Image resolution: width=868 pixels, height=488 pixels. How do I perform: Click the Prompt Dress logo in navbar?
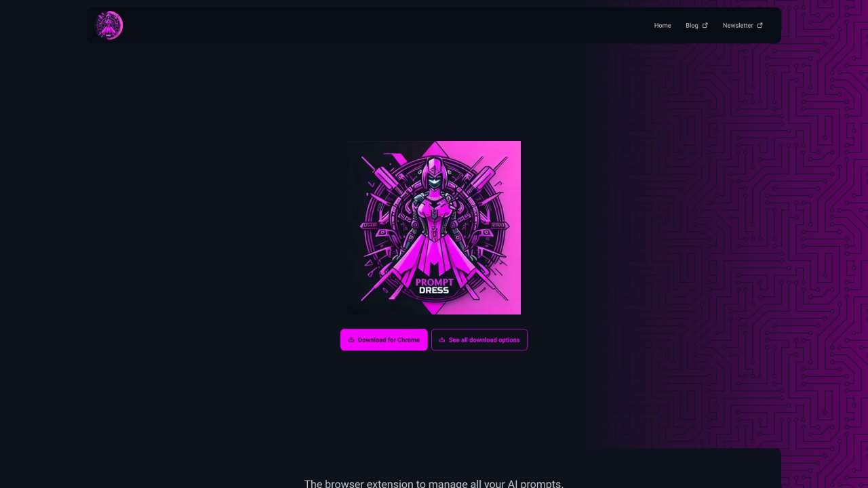coord(109,25)
